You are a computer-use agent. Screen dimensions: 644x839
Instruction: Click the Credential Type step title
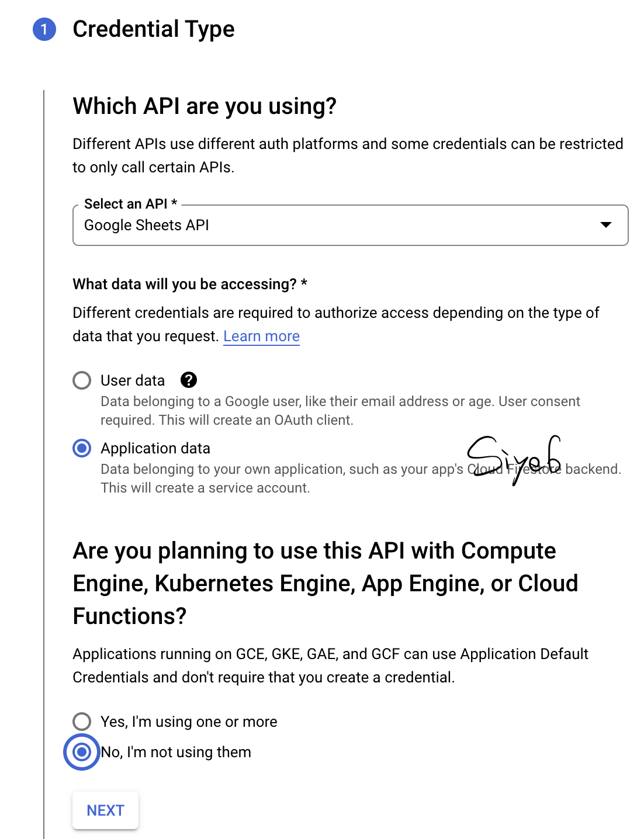[153, 29]
